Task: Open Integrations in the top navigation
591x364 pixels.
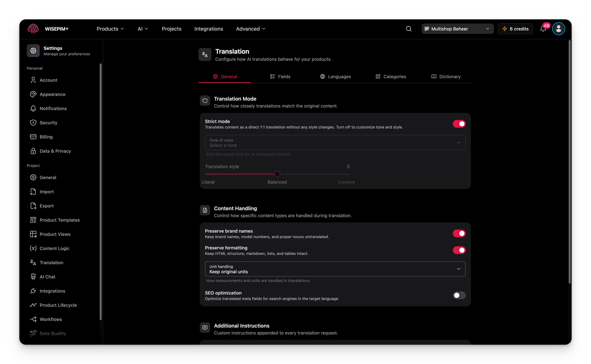Action: (x=209, y=29)
